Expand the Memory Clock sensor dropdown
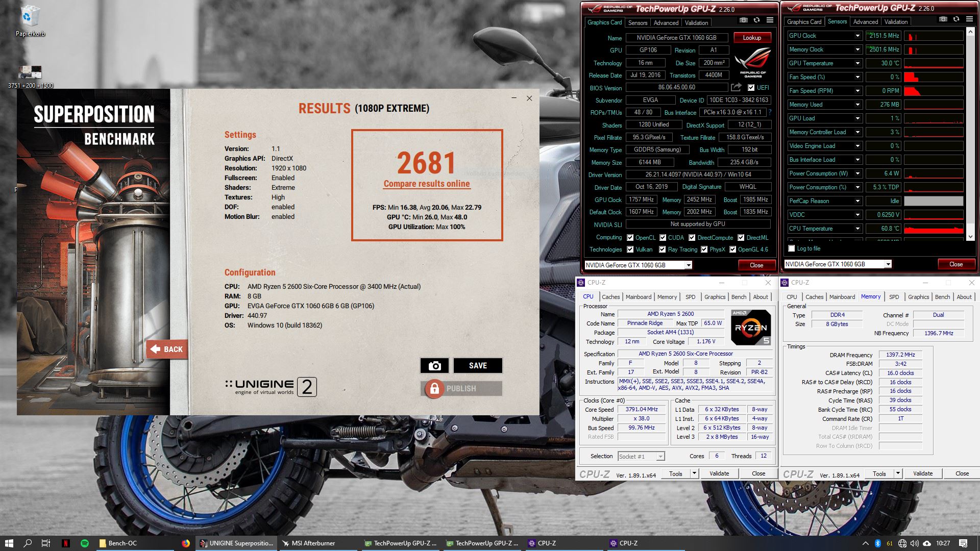The width and height of the screenshot is (980, 551). pos(857,49)
